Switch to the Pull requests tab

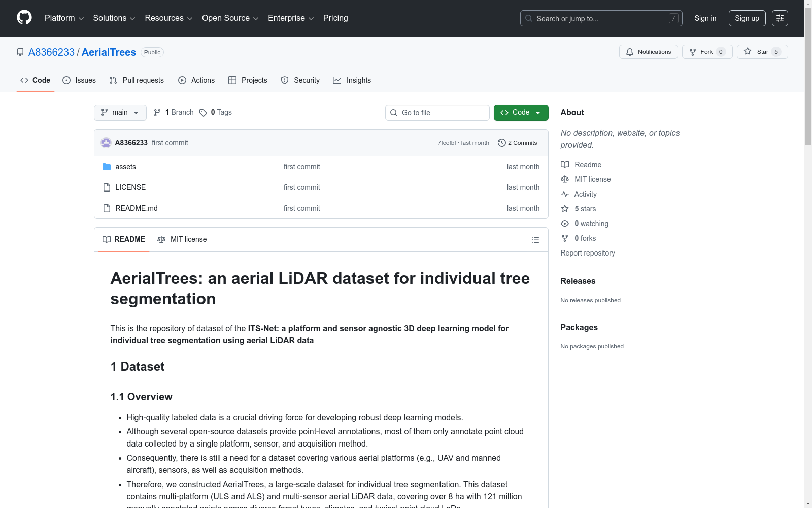click(x=137, y=80)
